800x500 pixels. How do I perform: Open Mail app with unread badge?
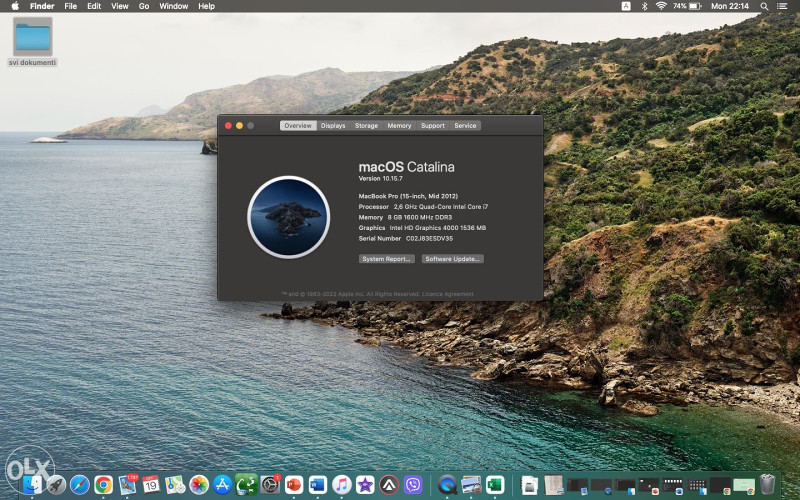click(x=128, y=485)
